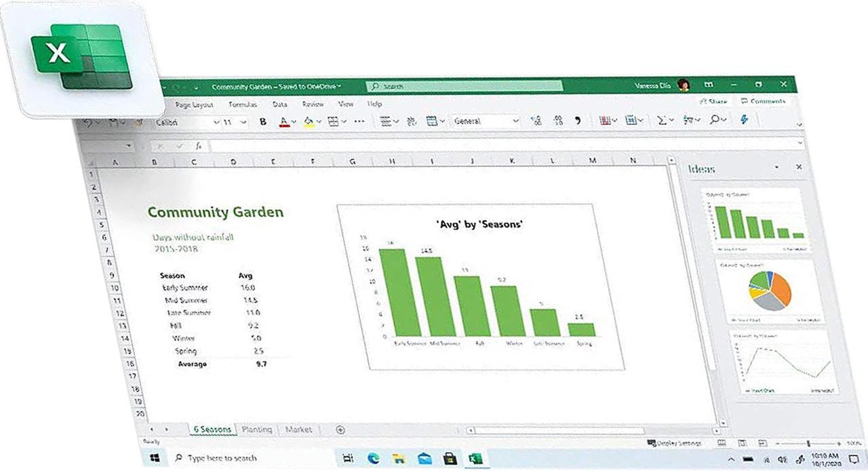868x471 pixels.
Task: Open the Windows Start menu
Action: [x=154, y=458]
